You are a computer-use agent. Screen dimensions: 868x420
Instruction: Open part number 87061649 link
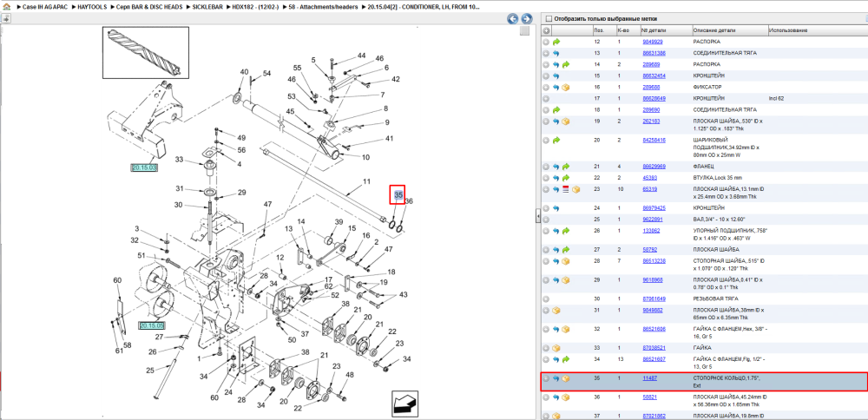click(x=654, y=299)
